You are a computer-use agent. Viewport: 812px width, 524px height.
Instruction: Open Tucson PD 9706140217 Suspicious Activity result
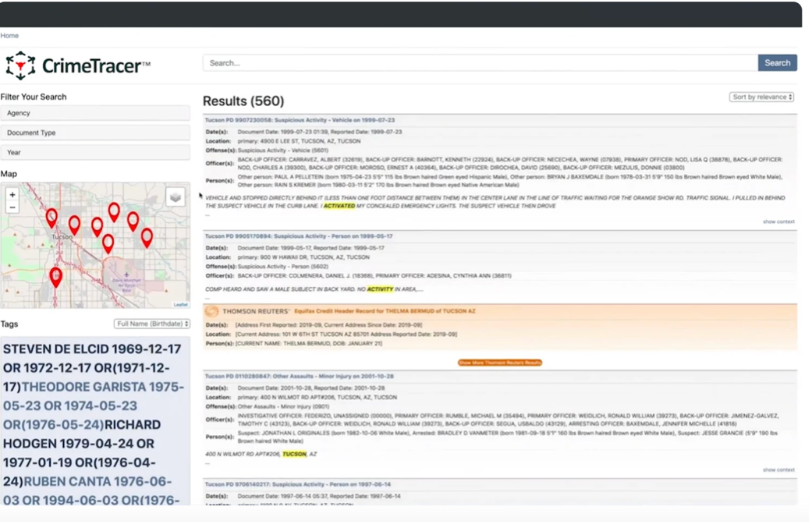click(x=298, y=485)
